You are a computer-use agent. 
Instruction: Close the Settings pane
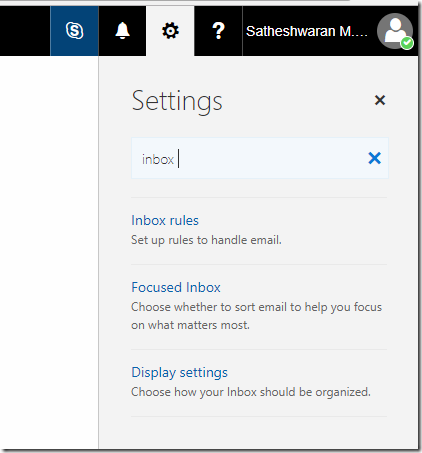point(380,100)
